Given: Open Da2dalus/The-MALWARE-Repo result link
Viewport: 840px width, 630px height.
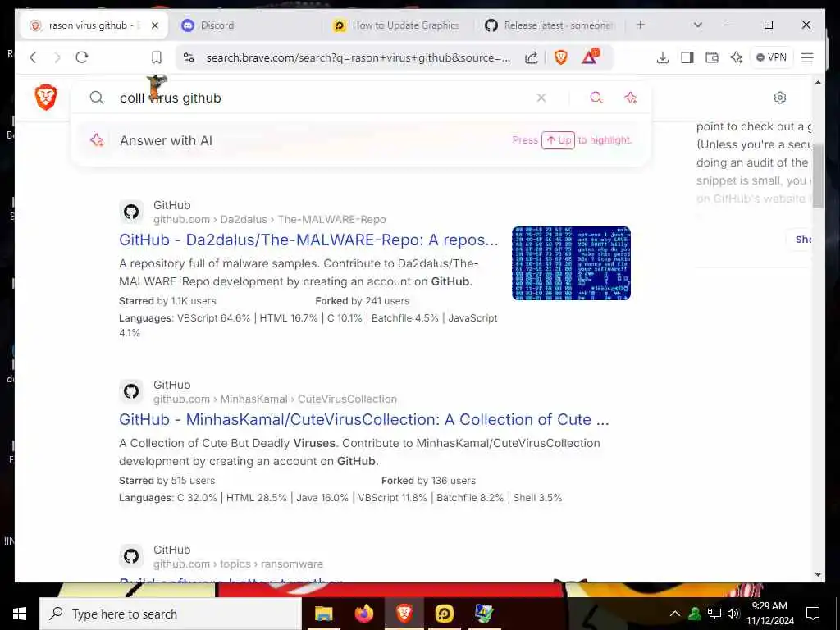Looking at the screenshot, I should [308, 240].
